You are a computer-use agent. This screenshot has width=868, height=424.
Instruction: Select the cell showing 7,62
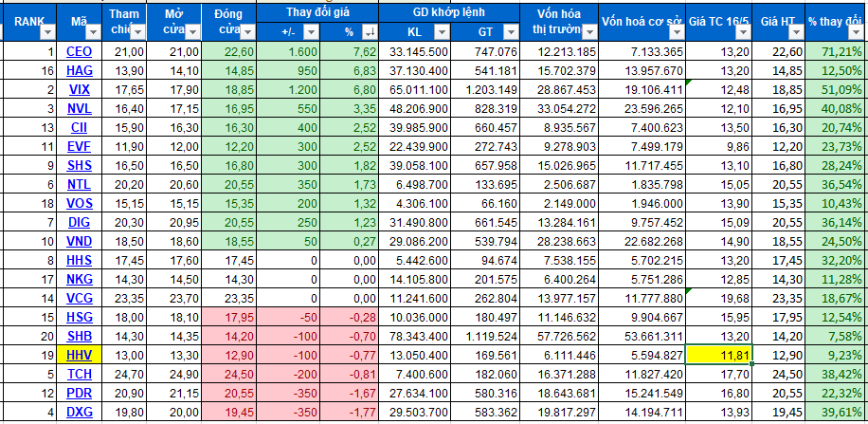click(350, 52)
